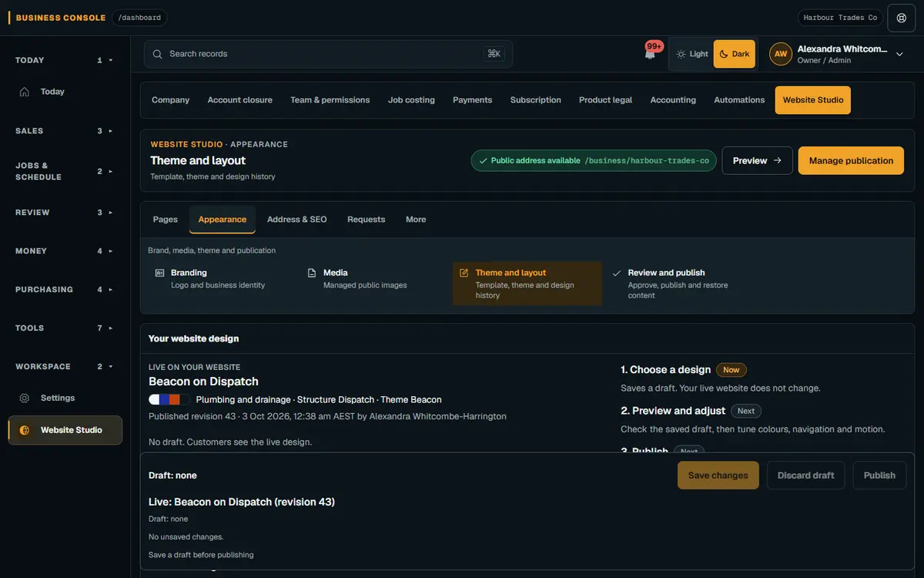Image resolution: width=924 pixels, height=578 pixels.
Task: Click the Publish button
Action: (x=879, y=476)
